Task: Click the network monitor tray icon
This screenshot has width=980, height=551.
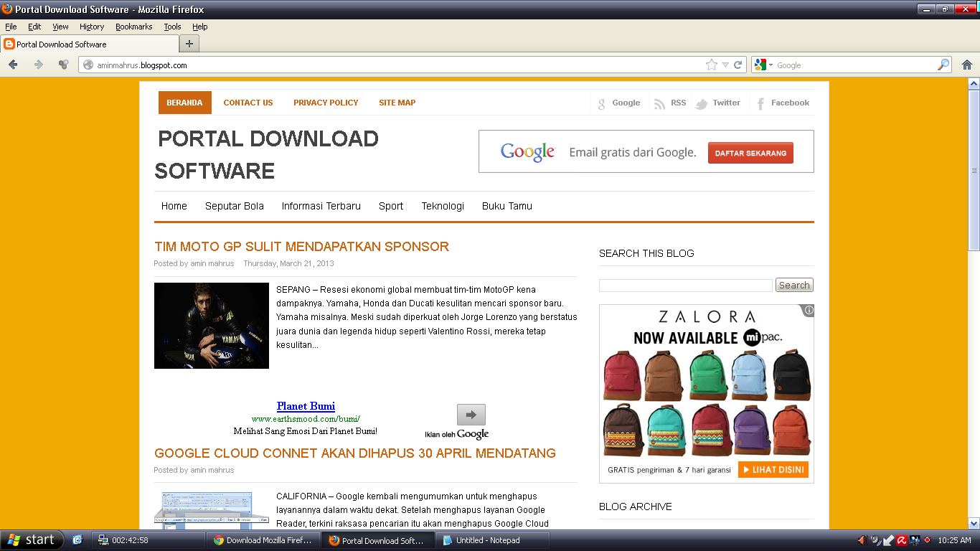Action: [914, 540]
